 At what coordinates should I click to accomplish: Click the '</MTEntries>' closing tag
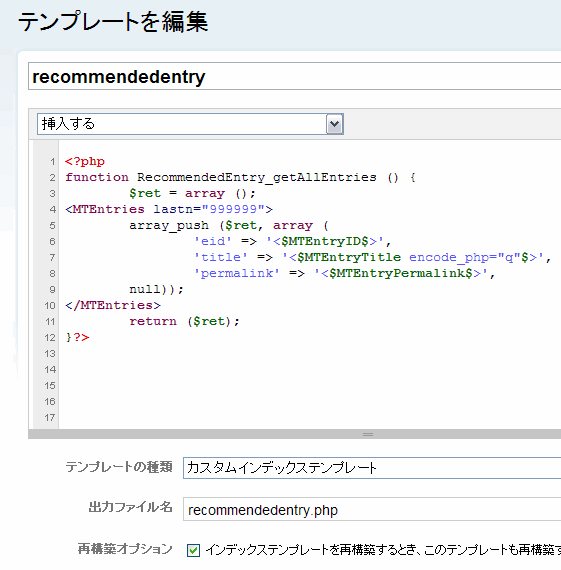click(x=113, y=305)
